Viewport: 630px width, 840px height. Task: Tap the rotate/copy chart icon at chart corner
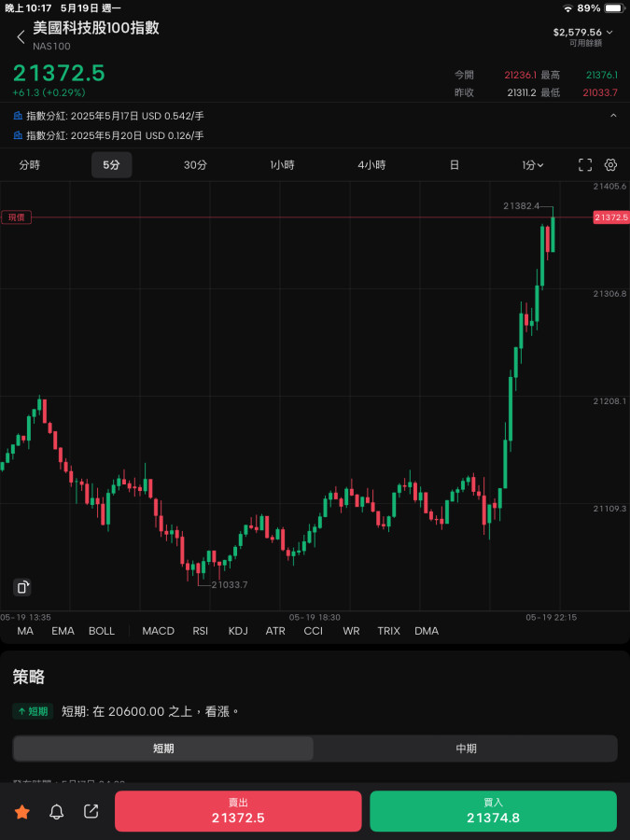22,587
